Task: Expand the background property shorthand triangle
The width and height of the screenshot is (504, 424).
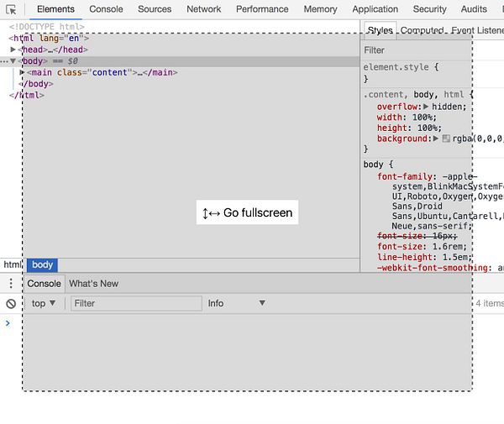Action: [436, 139]
